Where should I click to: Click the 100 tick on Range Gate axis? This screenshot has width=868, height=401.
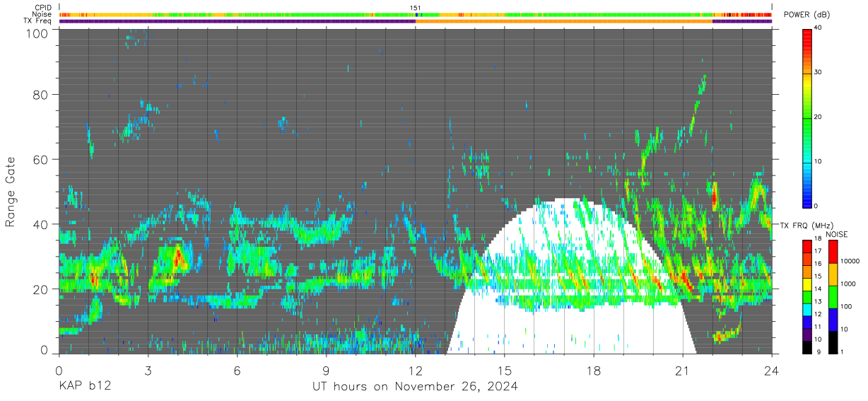(37, 33)
